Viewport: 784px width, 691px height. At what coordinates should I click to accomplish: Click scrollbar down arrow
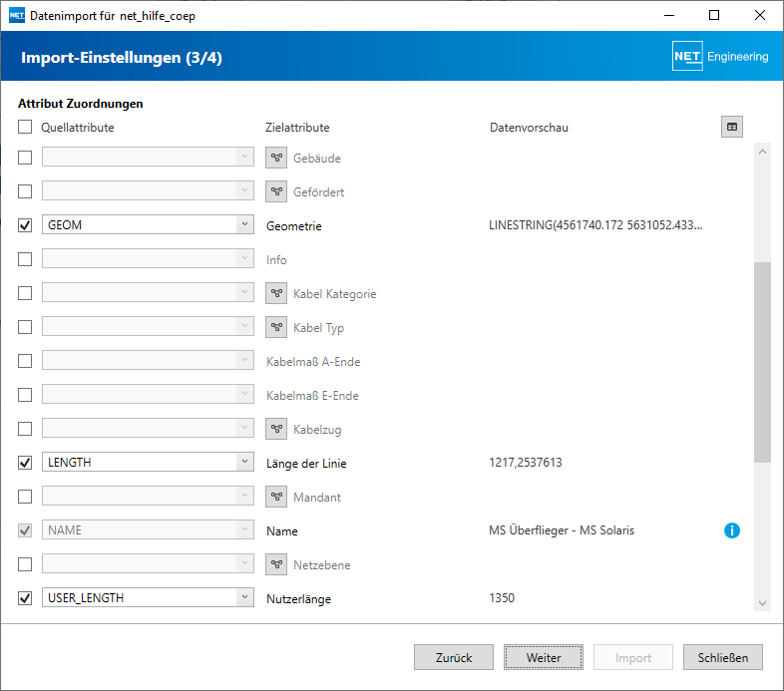click(762, 603)
